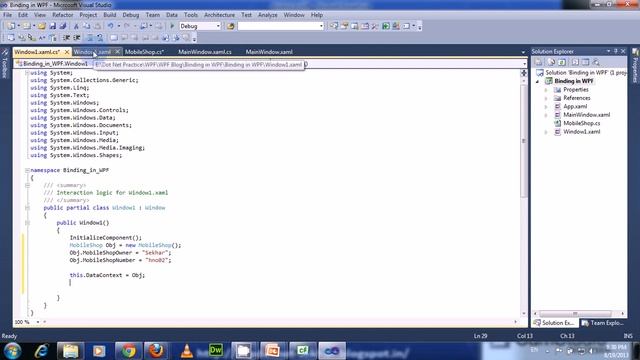Click the View Code icon in Solution Explorer
The height and width of the screenshot is (360, 640).
pyautogui.click(x=575, y=62)
